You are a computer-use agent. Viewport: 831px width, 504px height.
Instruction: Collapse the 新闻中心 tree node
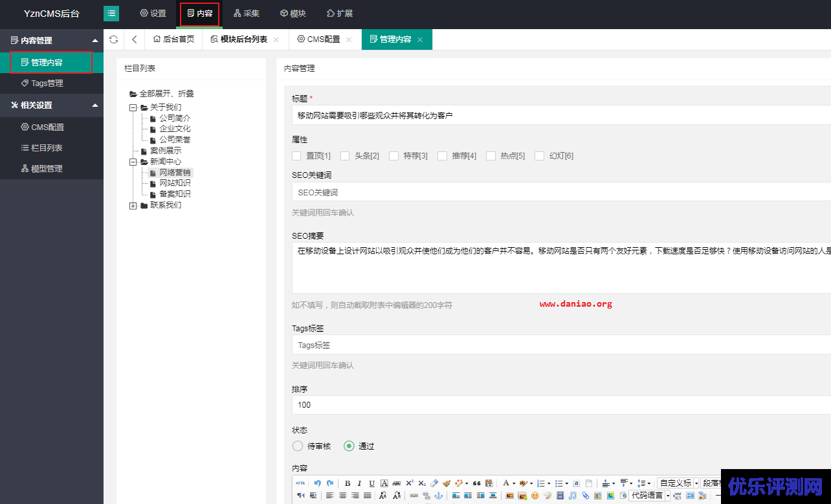[133, 161]
